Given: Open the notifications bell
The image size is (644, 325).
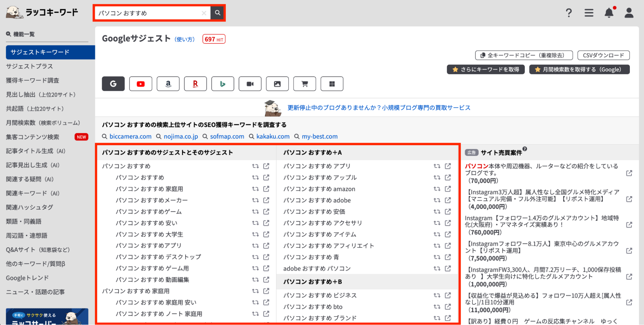Looking at the screenshot, I should 609,13.
